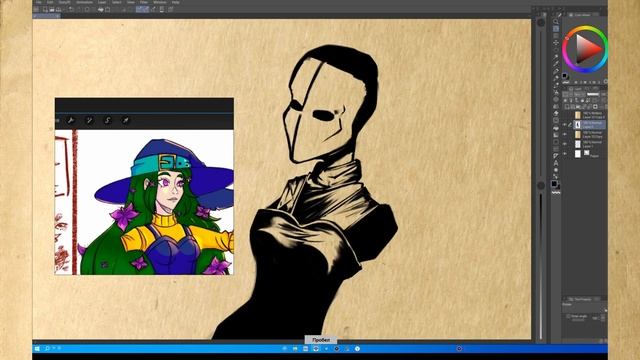Click the Save icon in command bar
This screenshot has width=640, height=360.
click(x=58, y=9)
